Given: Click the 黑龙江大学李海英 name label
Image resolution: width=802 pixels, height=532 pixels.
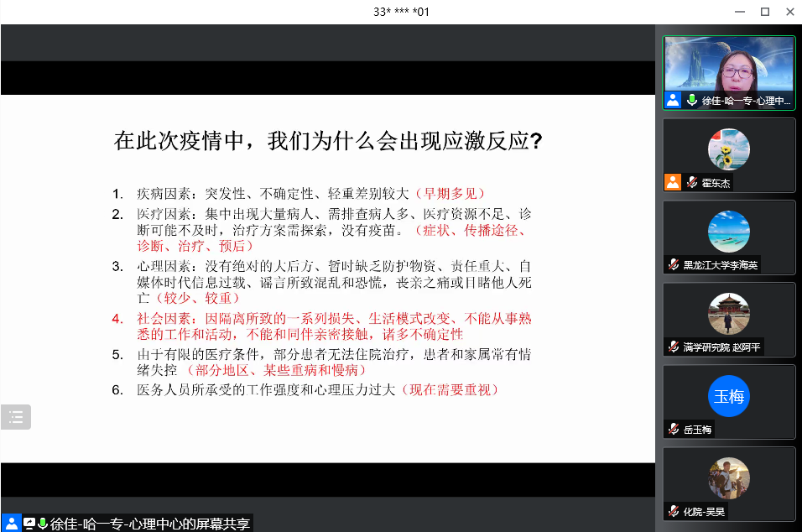Looking at the screenshot, I should [x=720, y=265].
